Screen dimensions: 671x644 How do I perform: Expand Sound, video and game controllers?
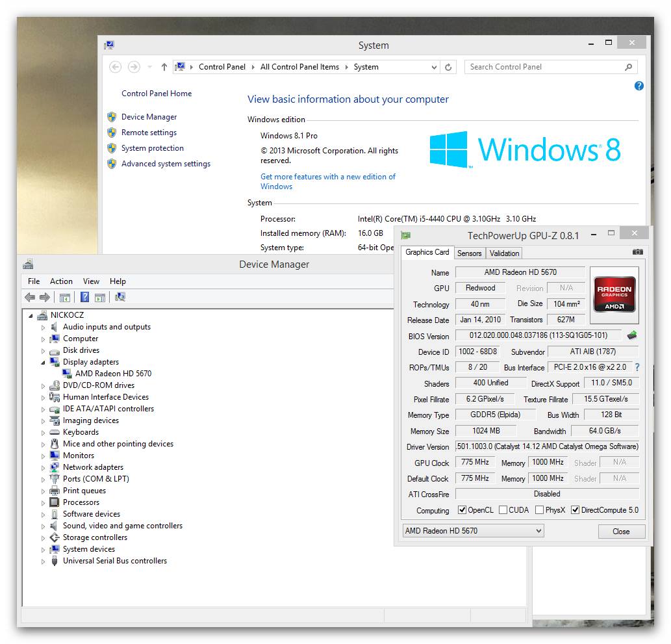(43, 526)
